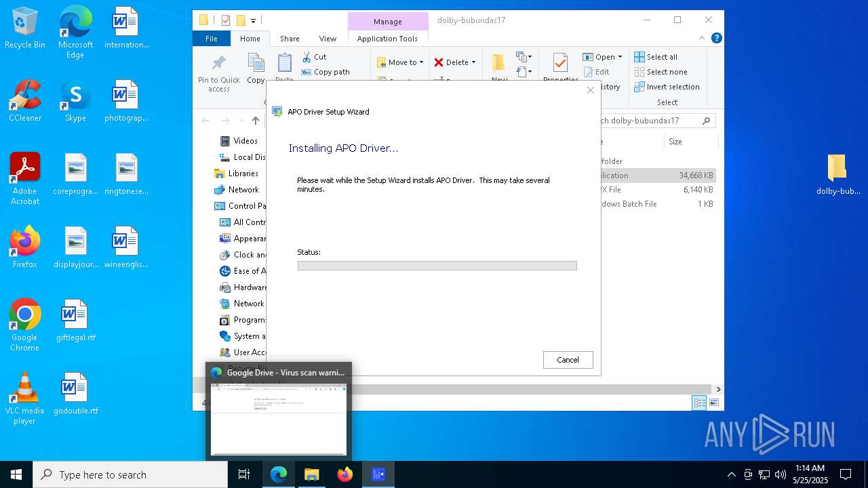Switch to the Home ribbon tab
The width and height of the screenshot is (868, 488).
coord(250,39)
